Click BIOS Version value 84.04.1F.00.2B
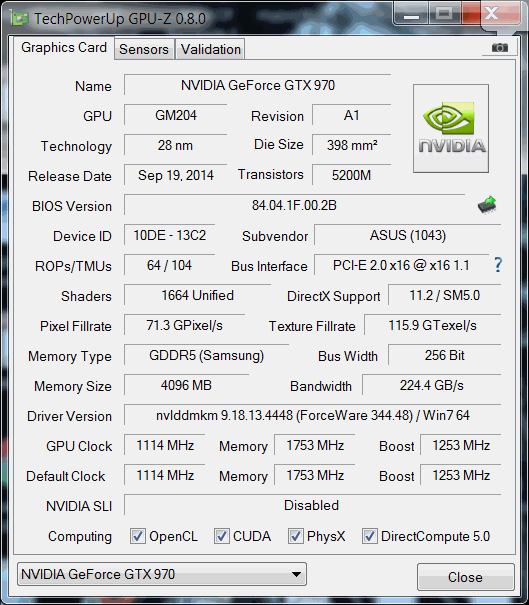Image resolution: width=529 pixels, height=605 pixels. click(x=294, y=205)
